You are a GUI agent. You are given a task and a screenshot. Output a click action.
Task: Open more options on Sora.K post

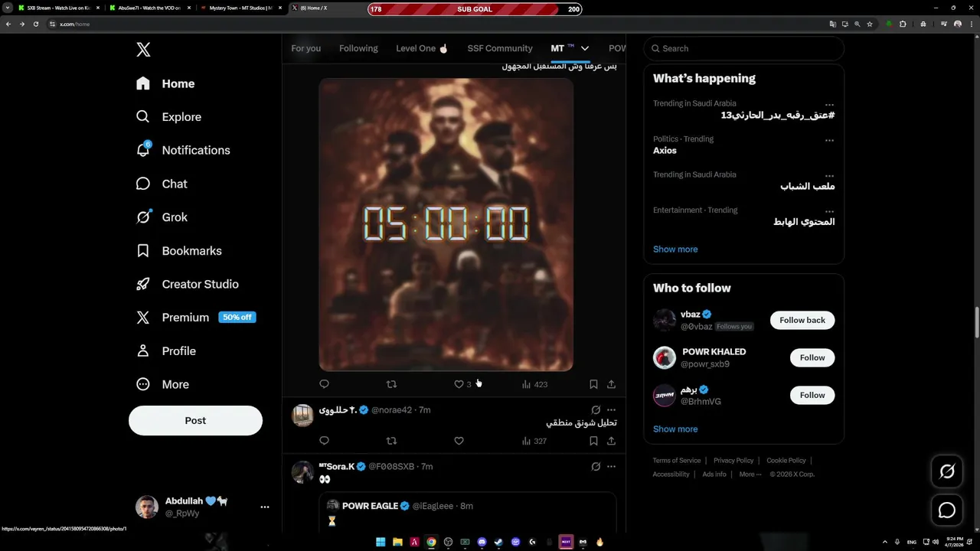(611, 467)
